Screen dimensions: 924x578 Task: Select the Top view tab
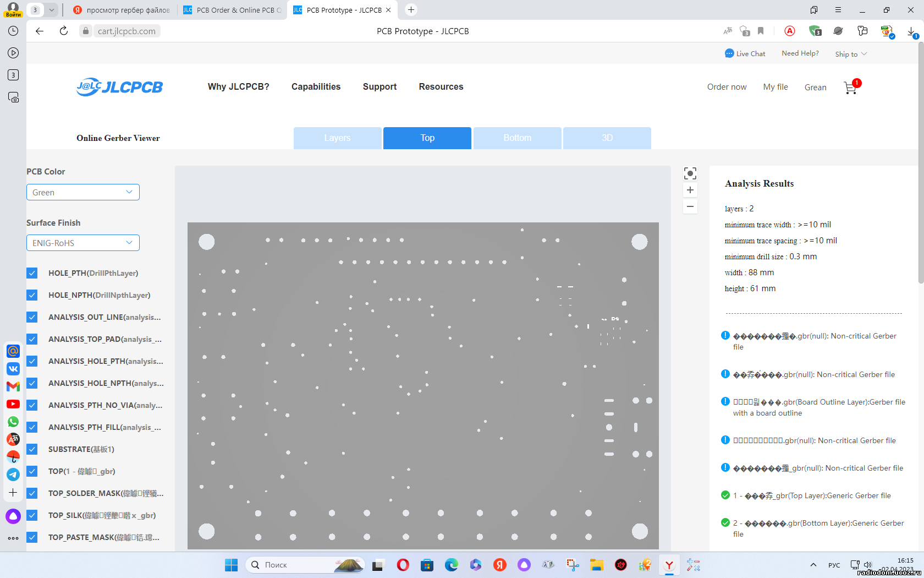[x=427, y=138]
